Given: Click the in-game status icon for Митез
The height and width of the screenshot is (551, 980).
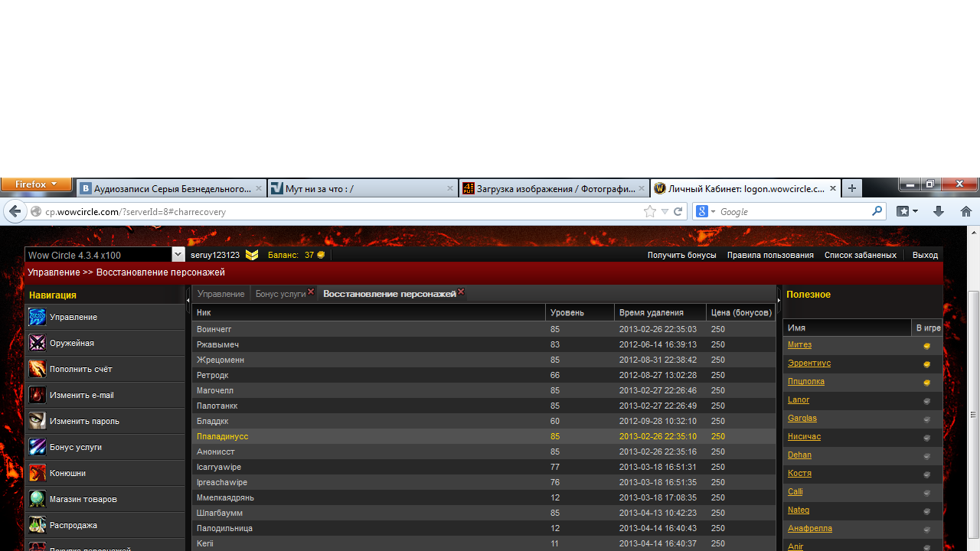Looking at the screenshot, I should tap(926, 346).
